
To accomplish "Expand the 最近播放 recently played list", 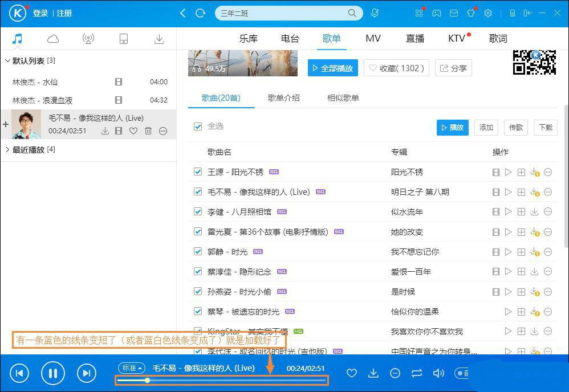I will click(8, 149).
